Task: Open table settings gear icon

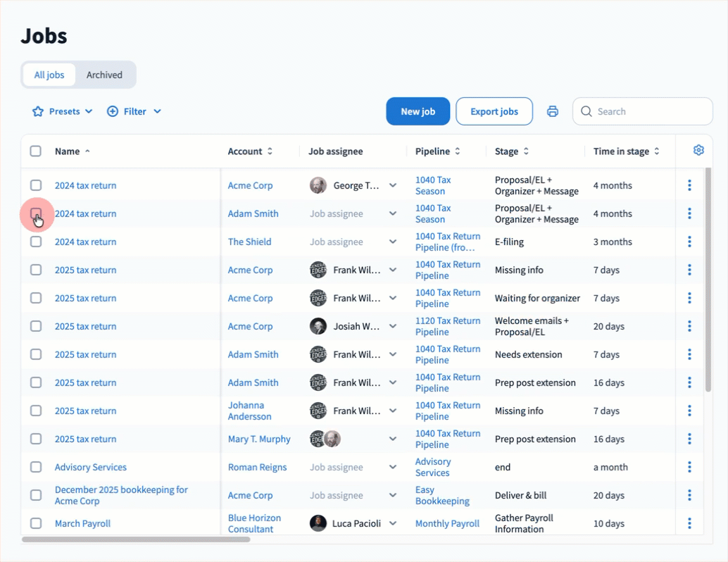Action: click(698, 150)
